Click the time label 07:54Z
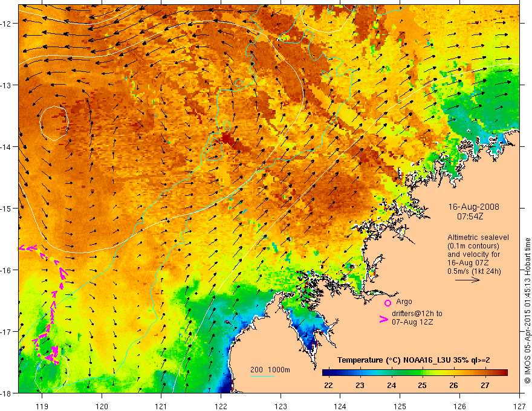Viewport: 532px width, 411px height. click(x=470, y=216)
